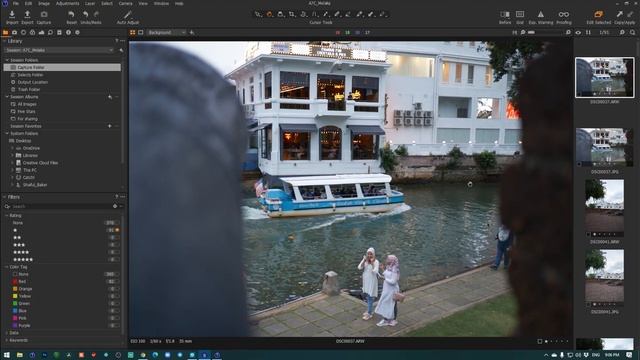Open the Session ATC_Melaka dropdown

click(x=60, y=50)
